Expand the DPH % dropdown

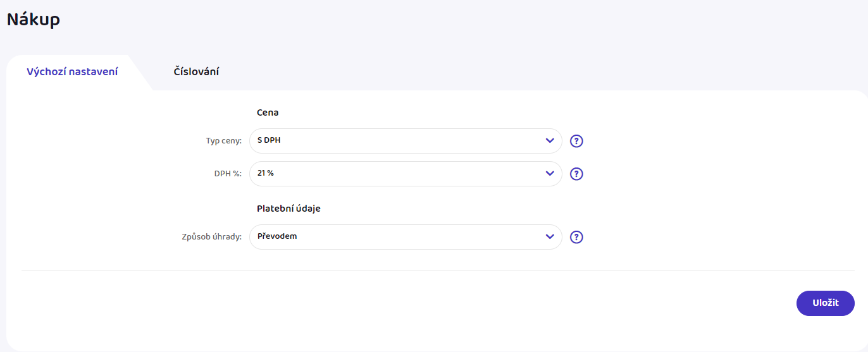(406, 174)
